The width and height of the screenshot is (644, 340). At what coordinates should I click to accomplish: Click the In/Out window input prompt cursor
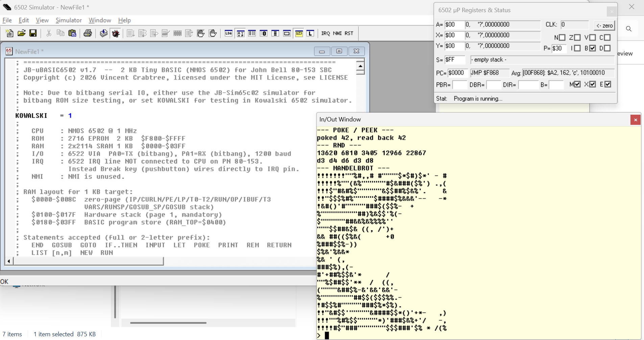click(x=327, y=335)
